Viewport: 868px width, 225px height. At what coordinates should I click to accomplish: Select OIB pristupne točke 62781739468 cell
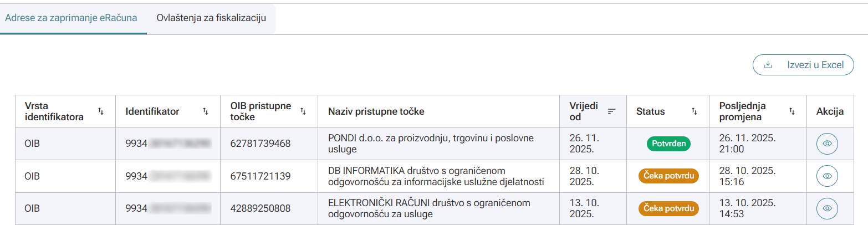tap(260, 144)
